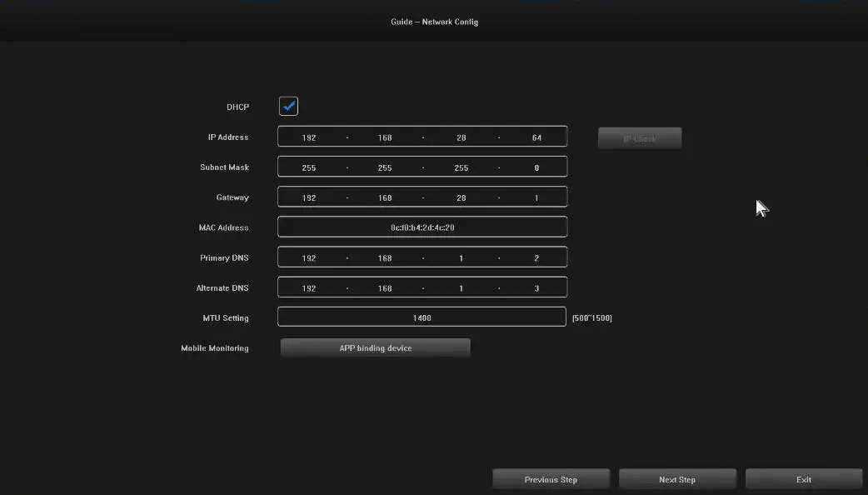Select second octet 168 of Gateway
The height and width of the screenshot is (495, 868).
pos(385,197)
